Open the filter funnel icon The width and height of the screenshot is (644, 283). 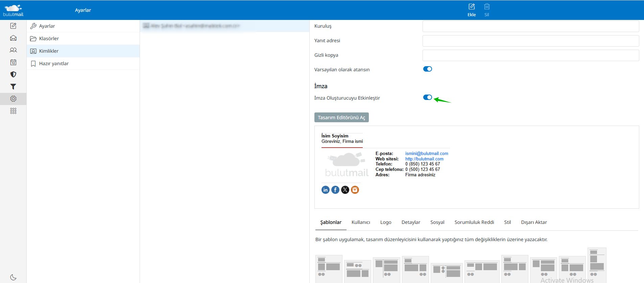pos(13,86)
